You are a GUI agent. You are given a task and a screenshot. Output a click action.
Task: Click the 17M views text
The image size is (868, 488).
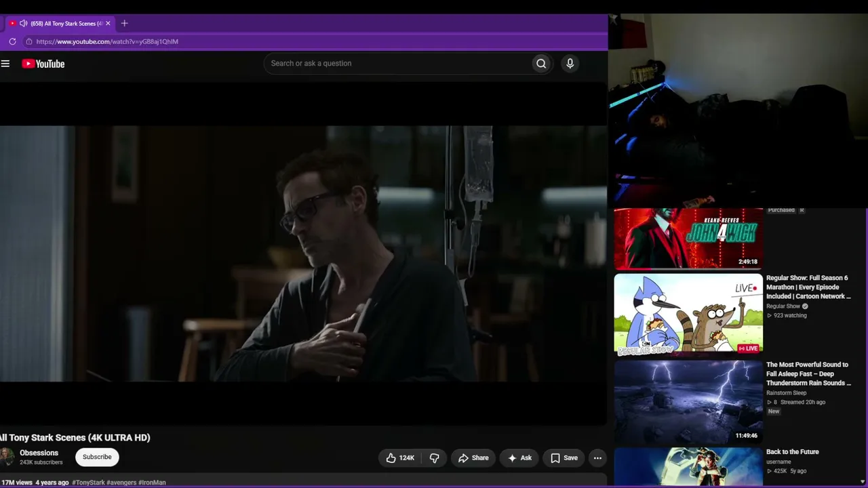[16, 483]
